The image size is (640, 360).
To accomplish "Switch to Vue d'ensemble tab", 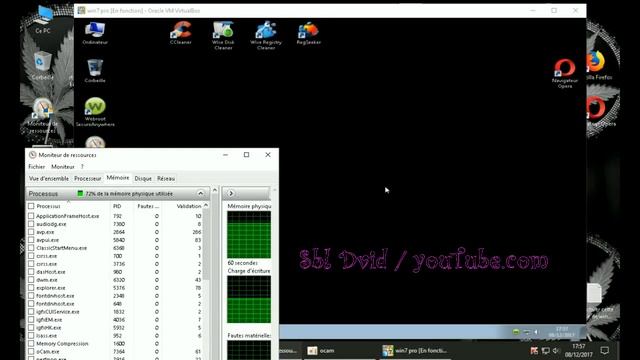I will point(49,179).
